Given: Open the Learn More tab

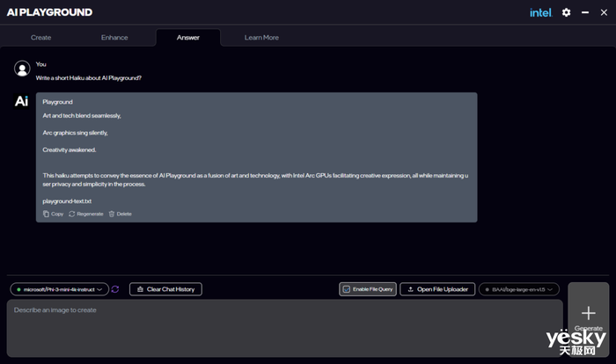Looking at the screenshot, I should (x=261, y=38).
